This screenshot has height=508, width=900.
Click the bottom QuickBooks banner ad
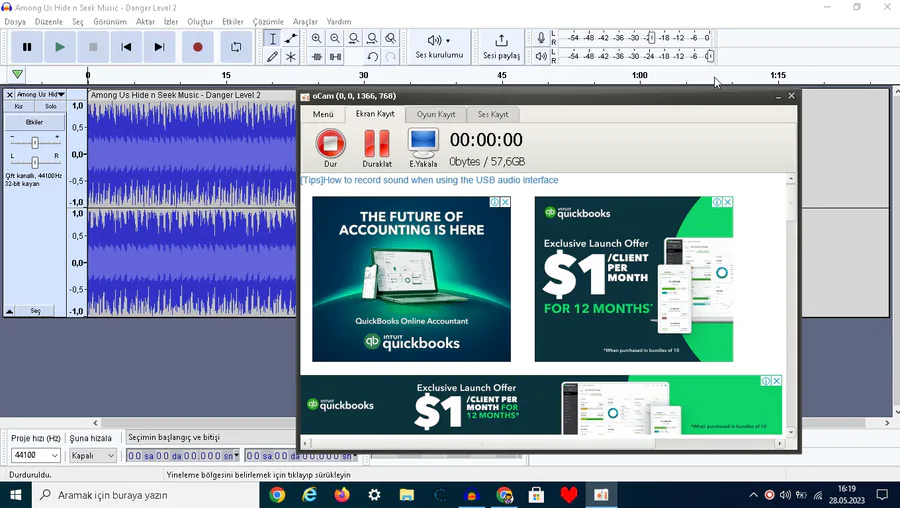coord(541,405)
